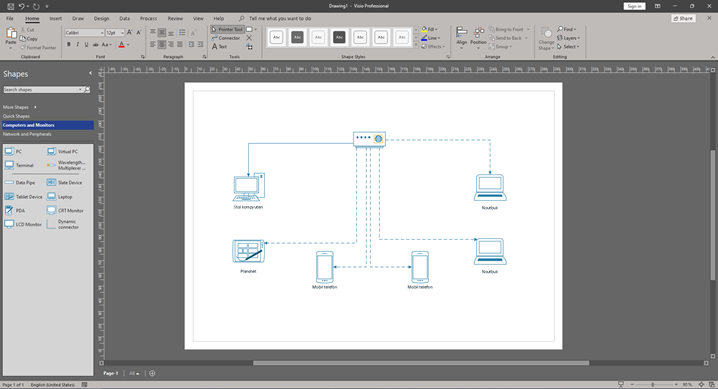Select the Connector tool
This screenshot has width=718, height=389.
(226, 38)
